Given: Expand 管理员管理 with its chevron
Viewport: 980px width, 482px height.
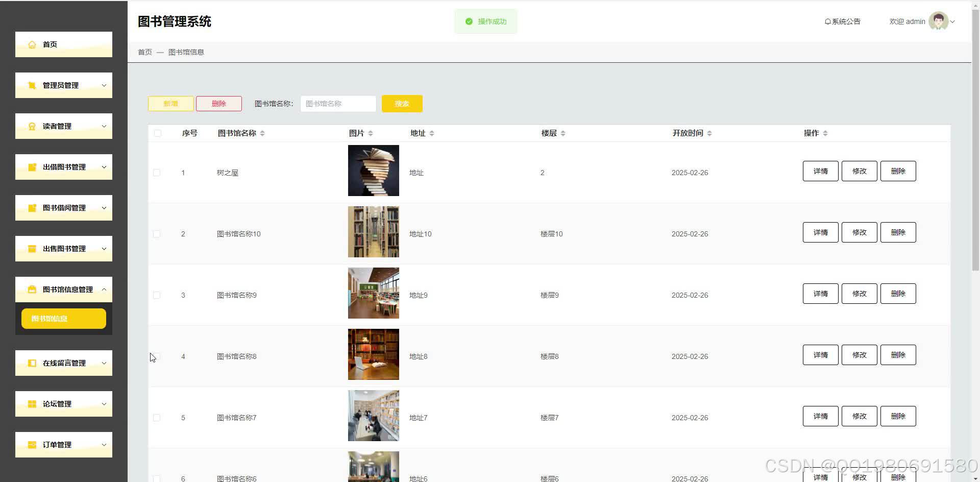Looking at the screenshot, I should click(104, 85).
